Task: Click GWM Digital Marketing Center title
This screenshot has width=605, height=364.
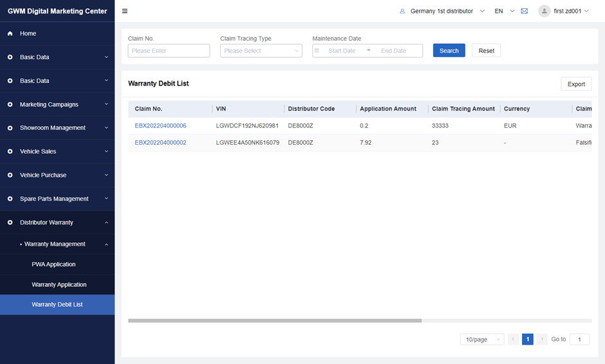Action: pyautogui.click(x=57, y=11)
